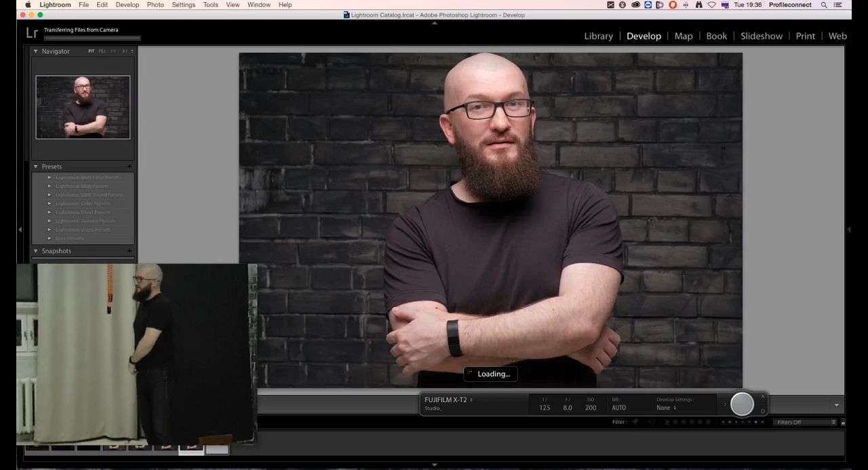Open tethered capture settings gear icon
Screen dimensions: 868x470
tap(763, 411)
